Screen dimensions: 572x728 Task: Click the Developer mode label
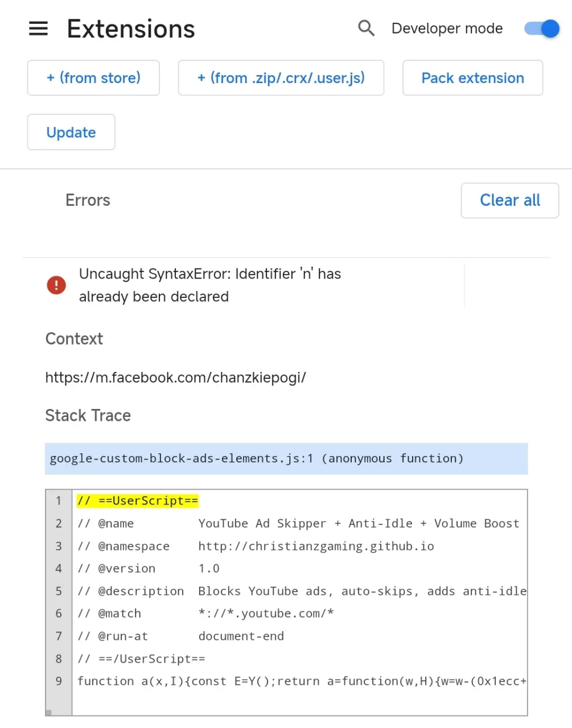click(447, 28)
